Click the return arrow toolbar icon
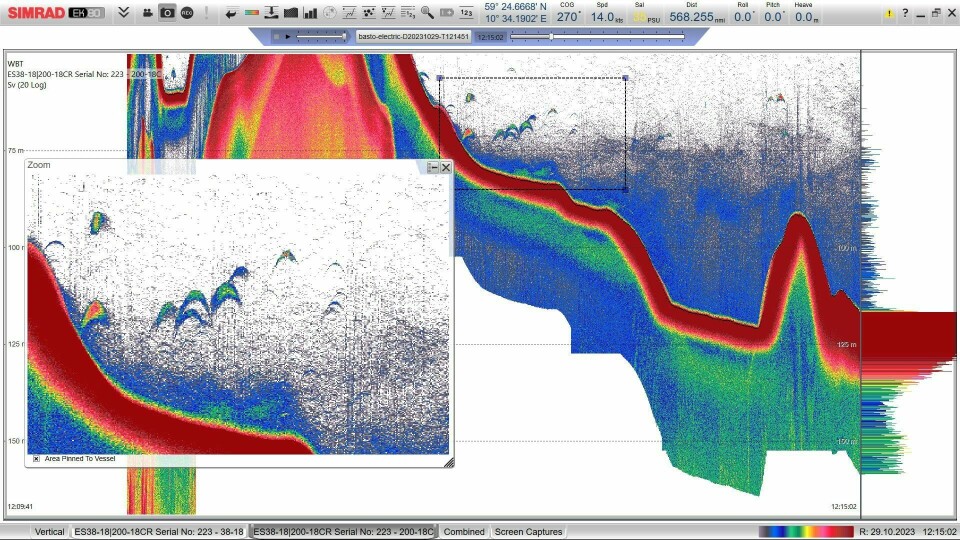Image resolution: width=960 pixels, height=540 pixels. point(231,13)
